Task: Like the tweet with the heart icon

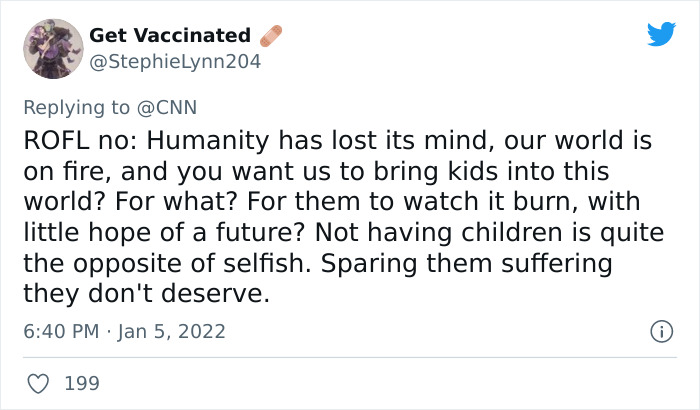Action: tap(38, 384)
